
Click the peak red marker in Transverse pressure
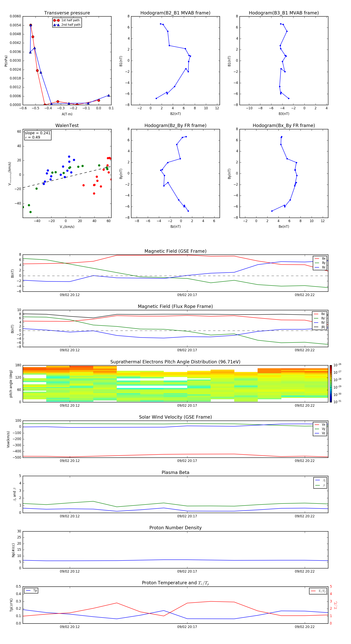click(31, 25)
